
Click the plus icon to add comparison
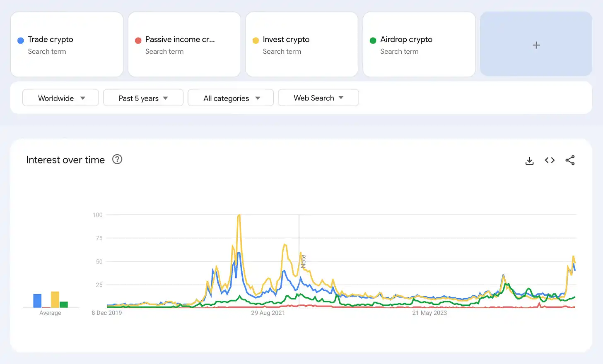coord(536,45)
